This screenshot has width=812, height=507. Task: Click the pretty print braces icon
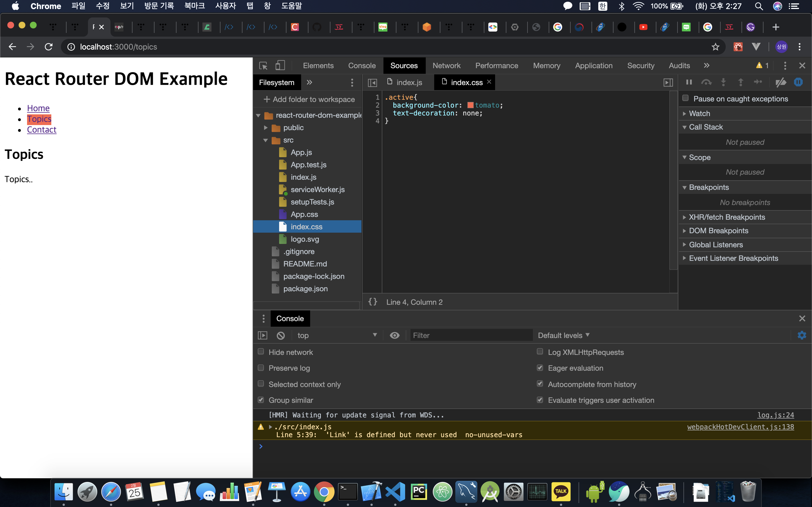[x=372, y=302]
